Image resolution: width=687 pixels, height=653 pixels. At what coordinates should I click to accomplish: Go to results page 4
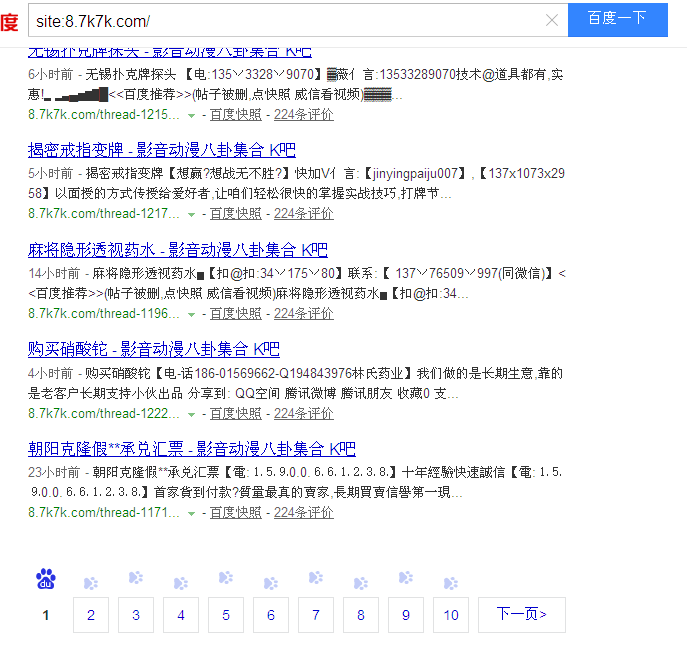click(x=181, y=614)
